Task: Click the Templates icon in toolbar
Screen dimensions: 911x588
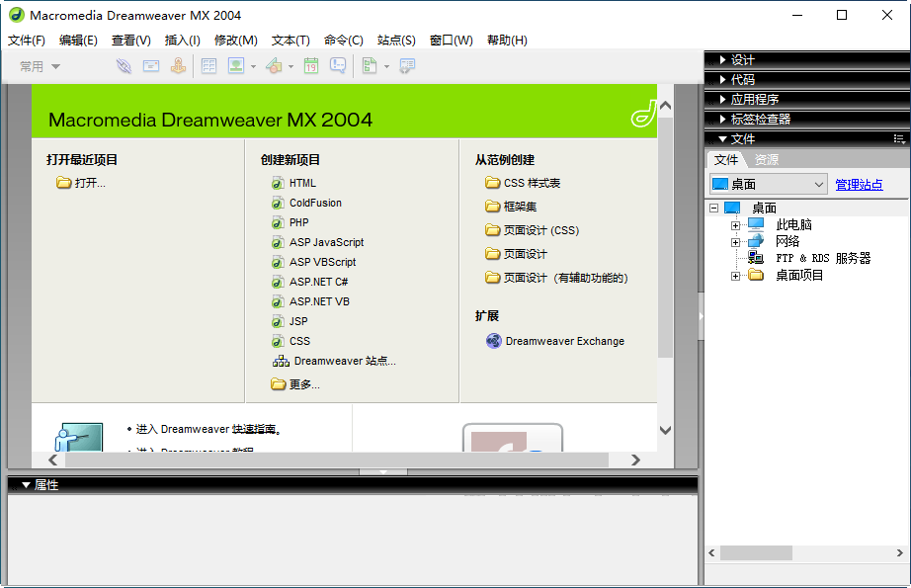Action: pyautogui.click(x=370, y=65)
